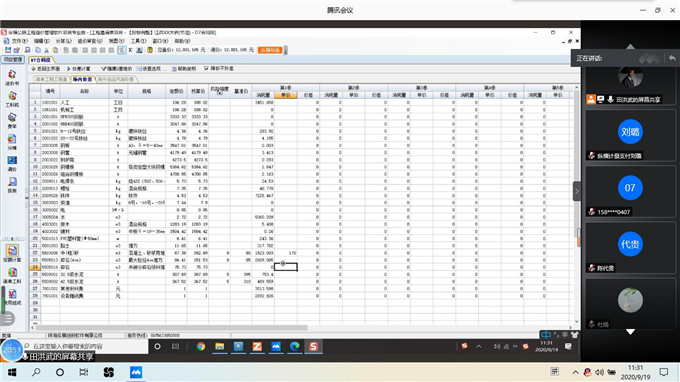Screen dimensions: 680x382
Task: Expand system tray hidden icons chevron
Action: tap(575, 372)
